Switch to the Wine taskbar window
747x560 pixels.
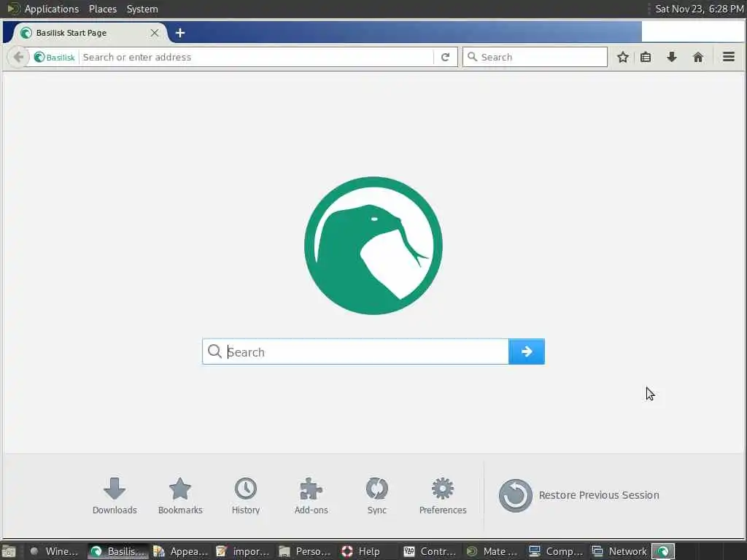(54, 551)
